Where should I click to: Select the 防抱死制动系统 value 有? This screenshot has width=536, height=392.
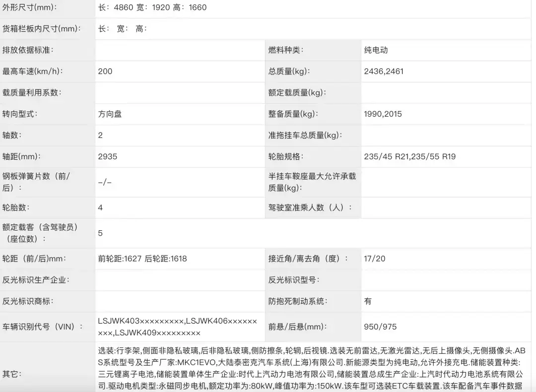pos(367,302)
